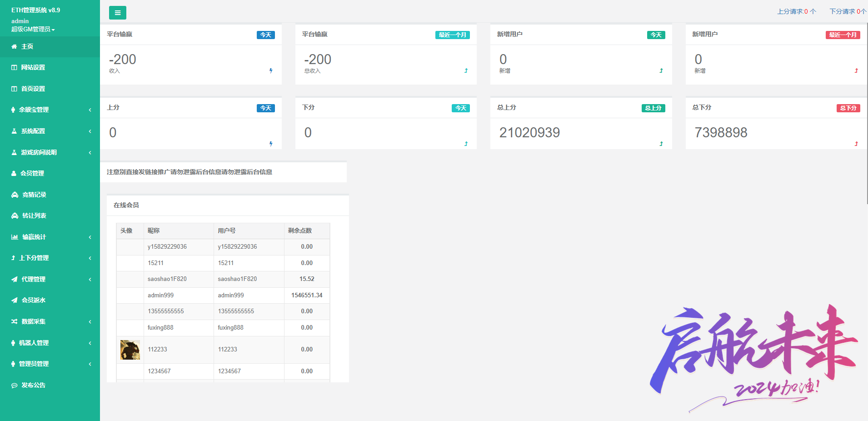868x421 pixels.
Task: Expand the 系统配置 submenu chevron
Action: [90, 131]
